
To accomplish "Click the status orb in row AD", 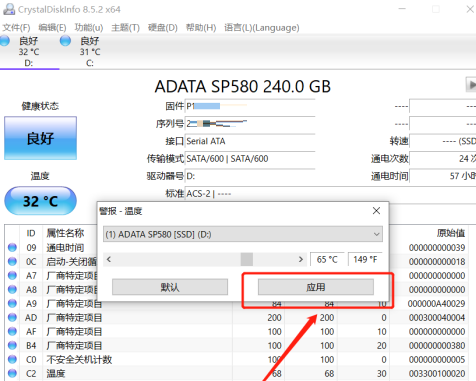I will point(12,317).
